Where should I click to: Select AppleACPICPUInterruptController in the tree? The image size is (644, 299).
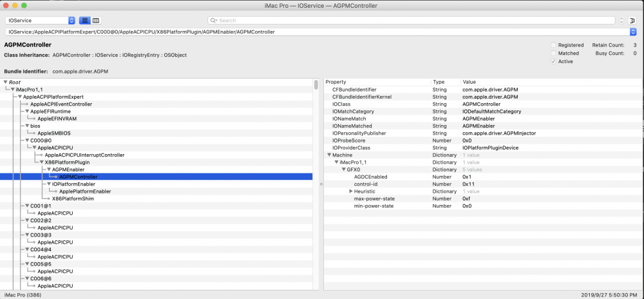pyautogui.click(x=84, y=155)
